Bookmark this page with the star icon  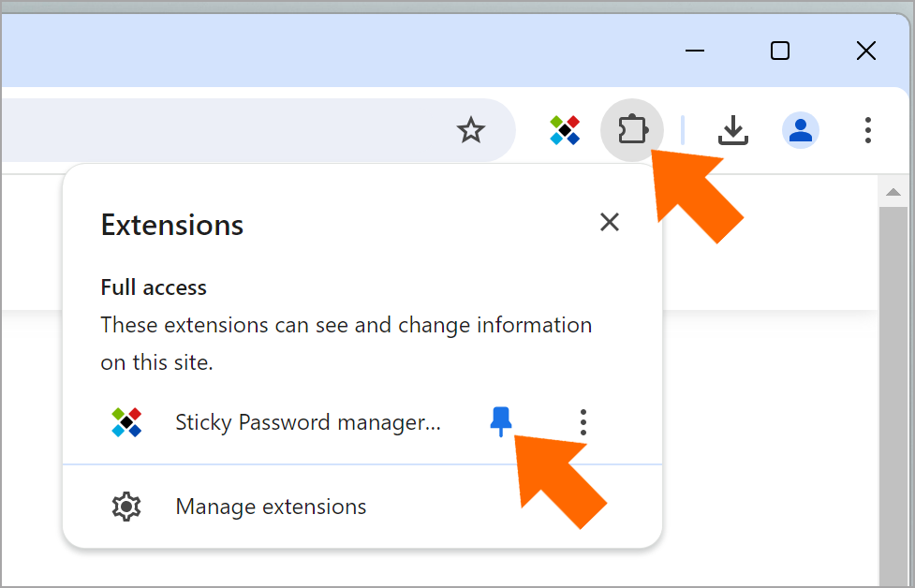pyautogui.click(x=470, y=130)
